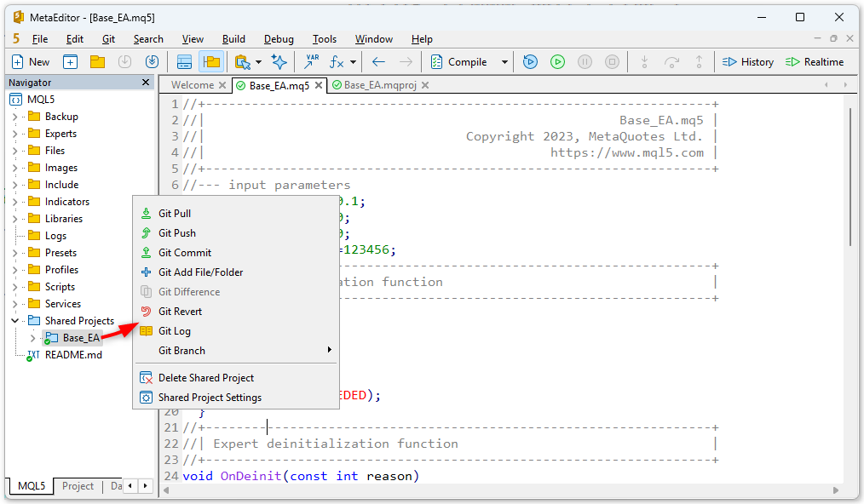This screenshot has height=504, width=864.
Task: Select Git Revert in the context menu
Action: tap(236, 312)
